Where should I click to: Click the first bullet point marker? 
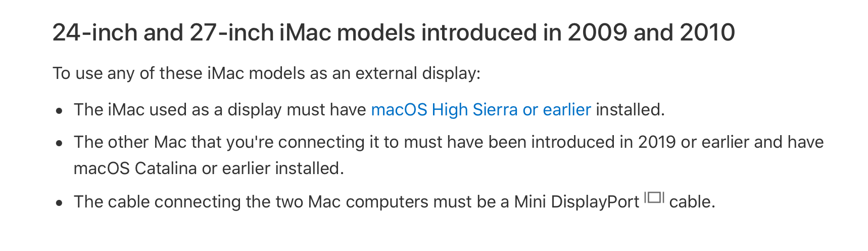pyautogui.click(x=60, y=110)
